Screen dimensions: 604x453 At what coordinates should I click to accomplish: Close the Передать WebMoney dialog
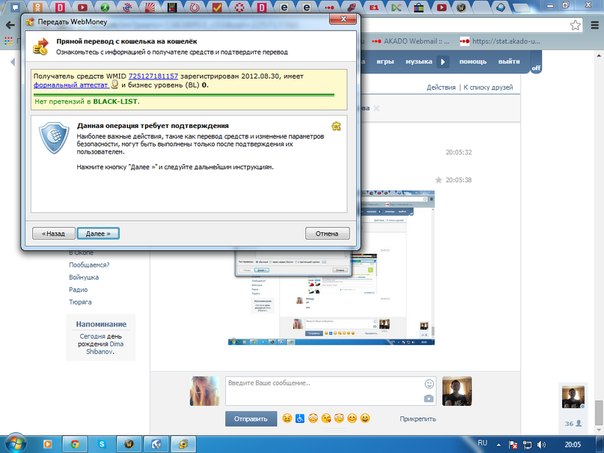pyautogui.click(x=343, y=19)
